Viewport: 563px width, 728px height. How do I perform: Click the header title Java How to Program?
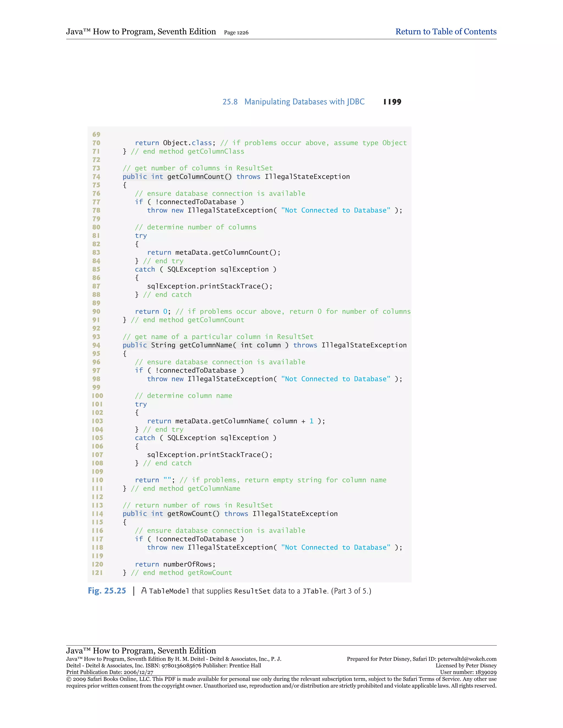point(141,32)
